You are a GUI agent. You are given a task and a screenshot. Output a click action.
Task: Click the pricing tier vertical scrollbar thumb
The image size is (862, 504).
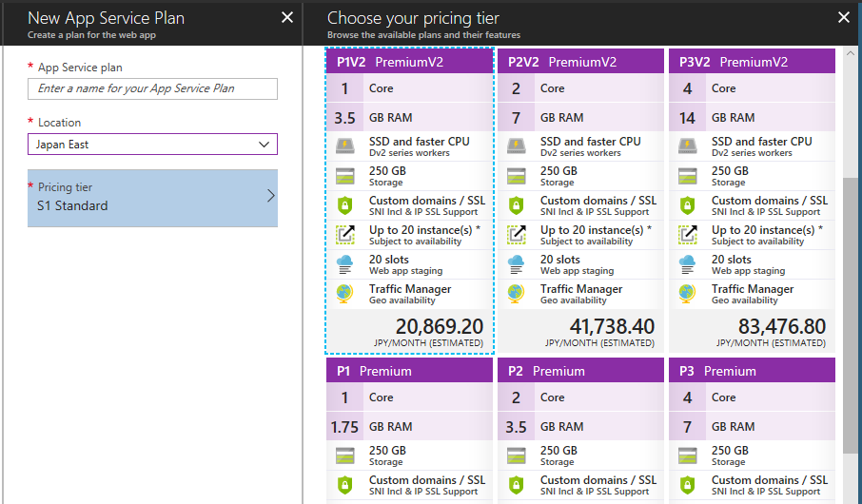(x=850, y=315)
